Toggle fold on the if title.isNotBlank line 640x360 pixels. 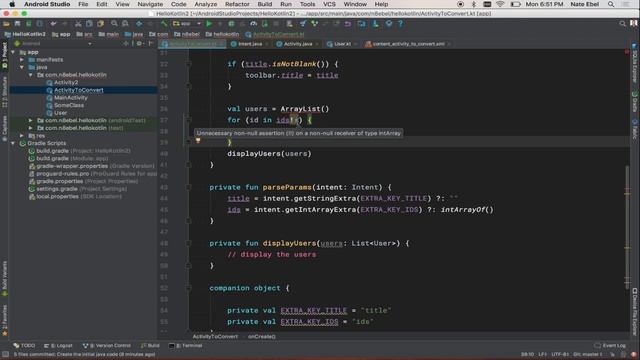[x=189, y=64]
